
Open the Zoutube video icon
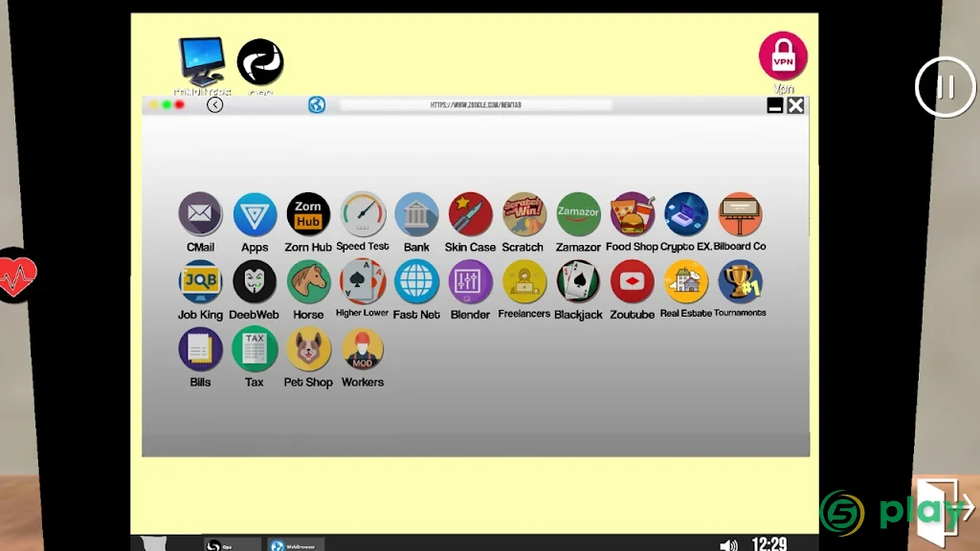point(632,282)
